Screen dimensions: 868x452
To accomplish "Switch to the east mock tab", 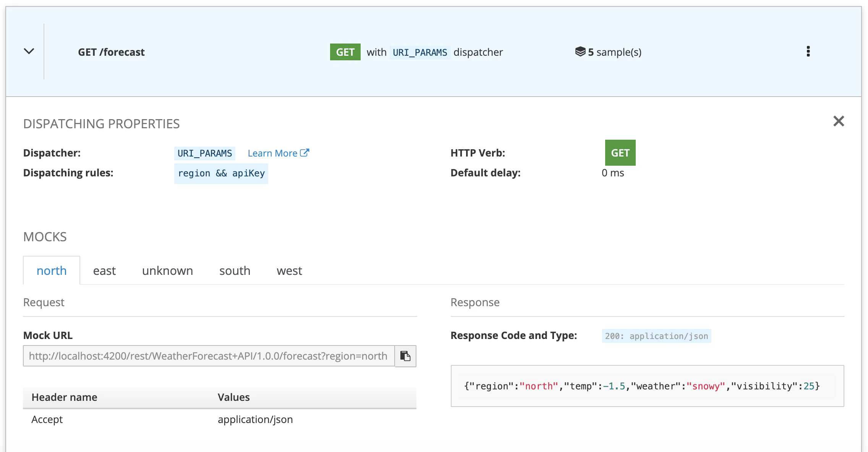I will pos(104,271).
